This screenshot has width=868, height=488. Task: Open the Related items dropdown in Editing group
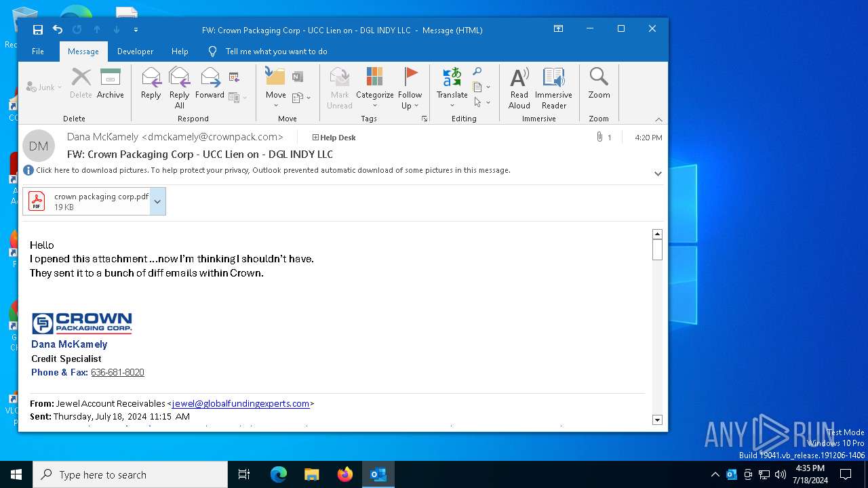(x=481, y=87)
